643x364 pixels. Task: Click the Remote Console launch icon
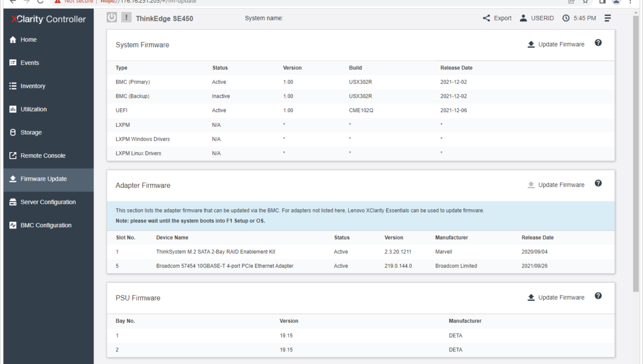pos(13,155)
